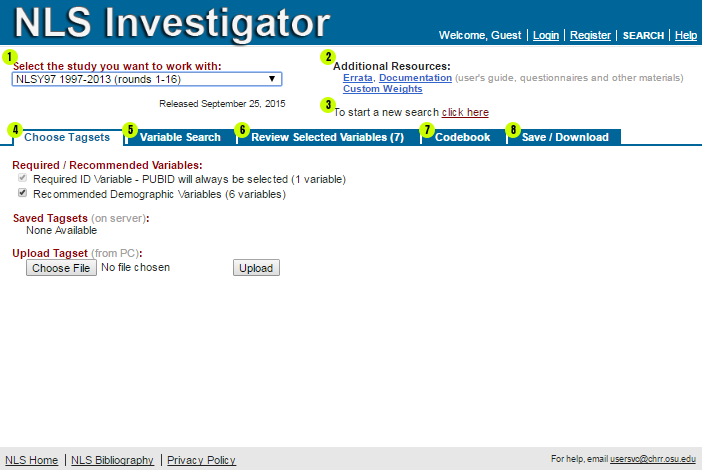This screenshot has height=470, width=702.
Task: Go to the Save / Download tab
Action: [x=565, y=137]
